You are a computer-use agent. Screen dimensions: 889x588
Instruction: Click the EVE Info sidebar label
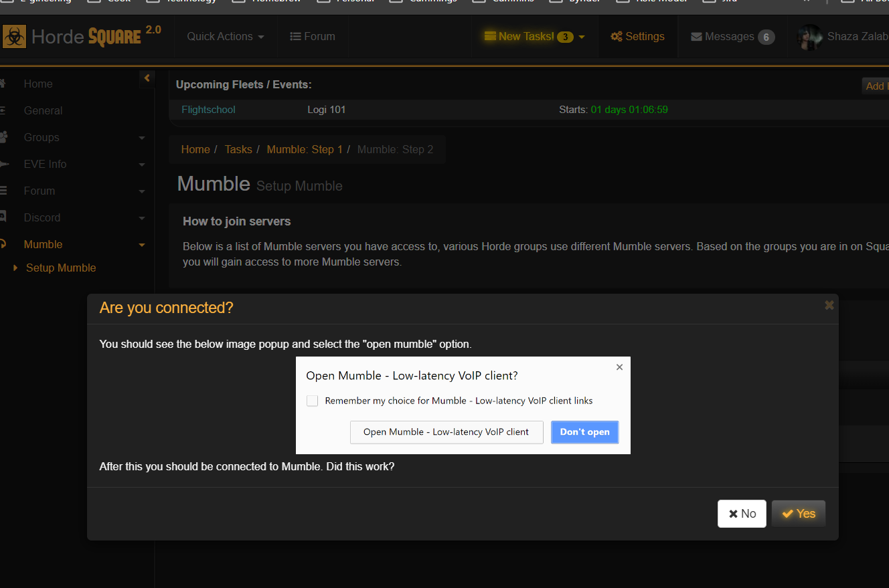(x=45, y=164)
